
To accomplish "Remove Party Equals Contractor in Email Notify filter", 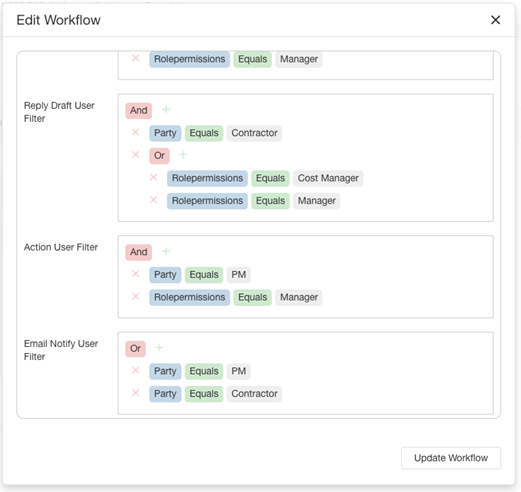I will pyautogui.click(x=136, y=393).
